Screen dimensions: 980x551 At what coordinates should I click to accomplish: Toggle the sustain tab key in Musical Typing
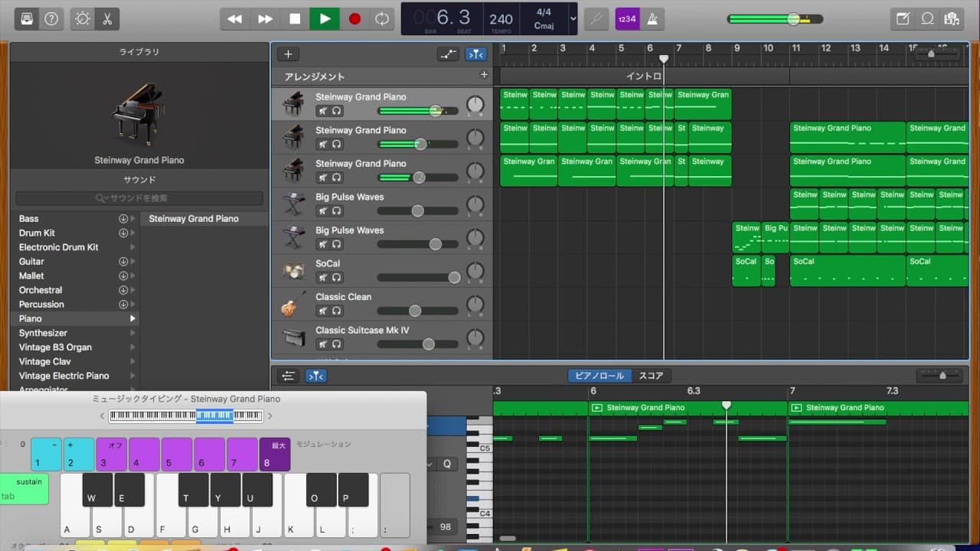[24, 489]
